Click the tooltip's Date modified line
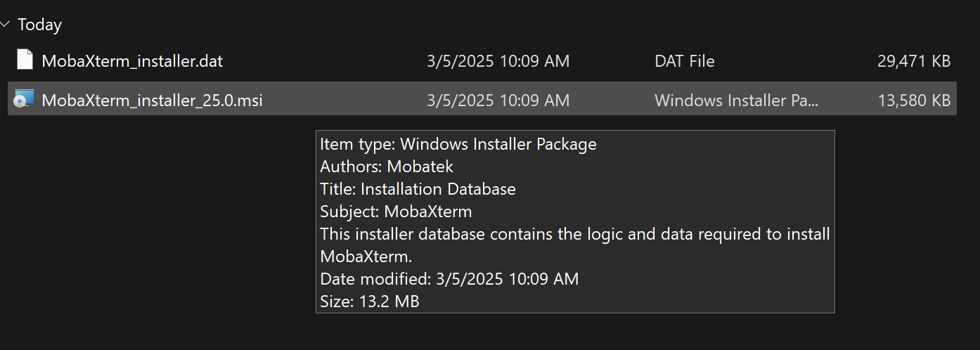This screenshot has width=980, height=350. click(449, 279)
